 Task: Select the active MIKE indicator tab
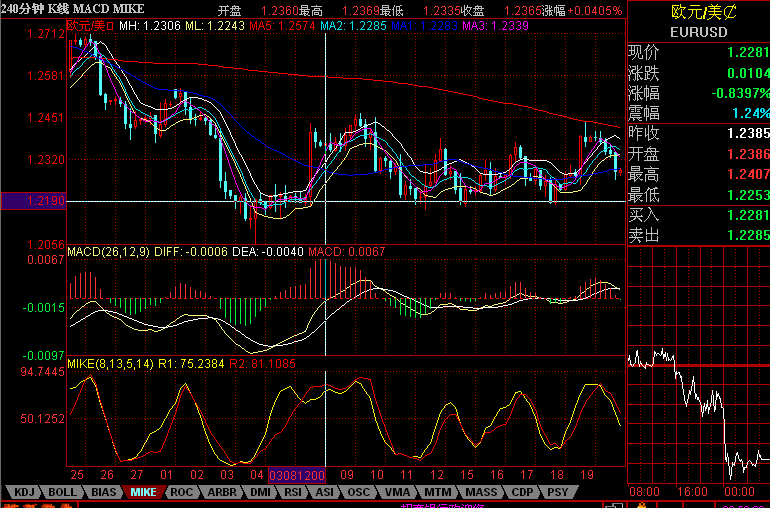click(x=143, y=492)
